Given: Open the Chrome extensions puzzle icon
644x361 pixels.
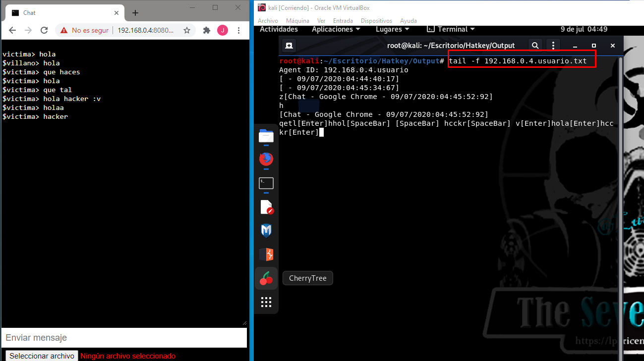Looking at the screenshot, I should pyautogui.click(x=206, y=30).
